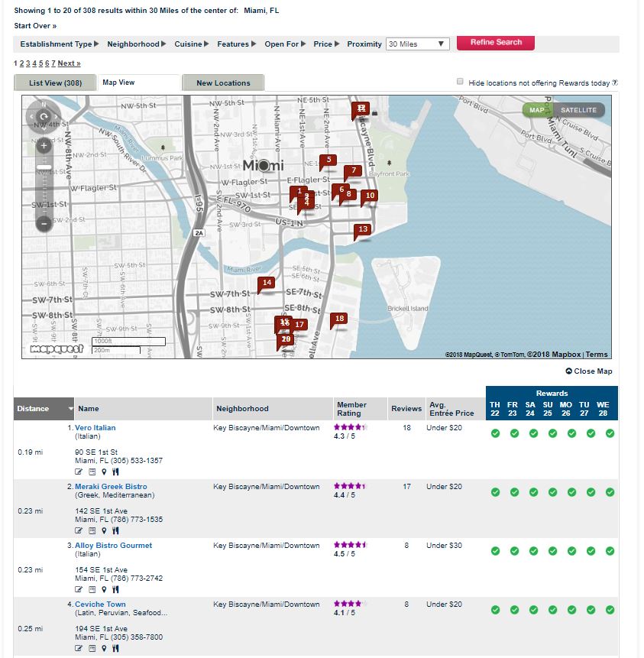
Task: Click the help icon beside Hide locations
Action: 615,83
